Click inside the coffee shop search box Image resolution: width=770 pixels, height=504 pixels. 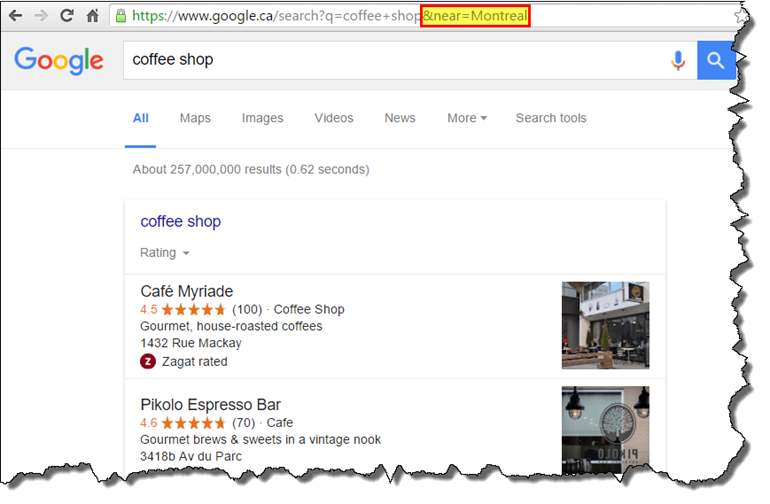(x=390, y=60)
